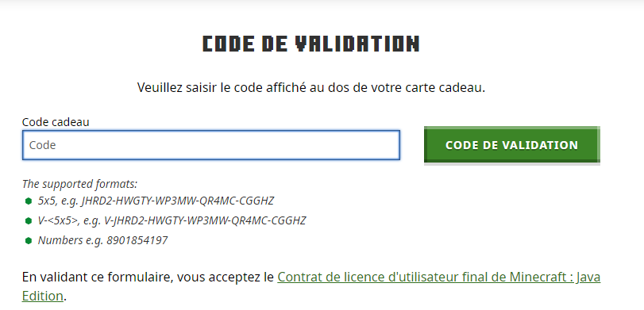Click the example code V-JHRD2-HWGTY-WP3MW-QR4MC-CGGHZ

[x=205, y=220]
